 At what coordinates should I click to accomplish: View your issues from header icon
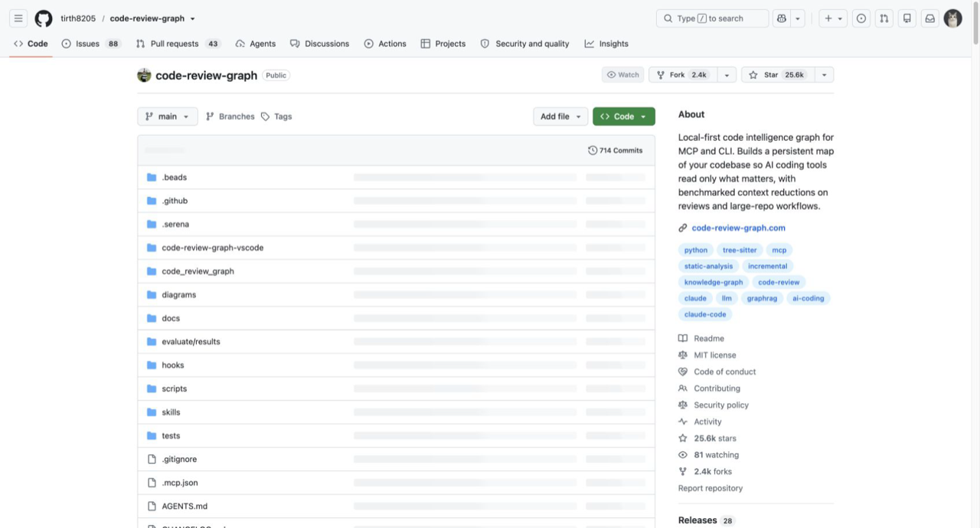[861, 18]
